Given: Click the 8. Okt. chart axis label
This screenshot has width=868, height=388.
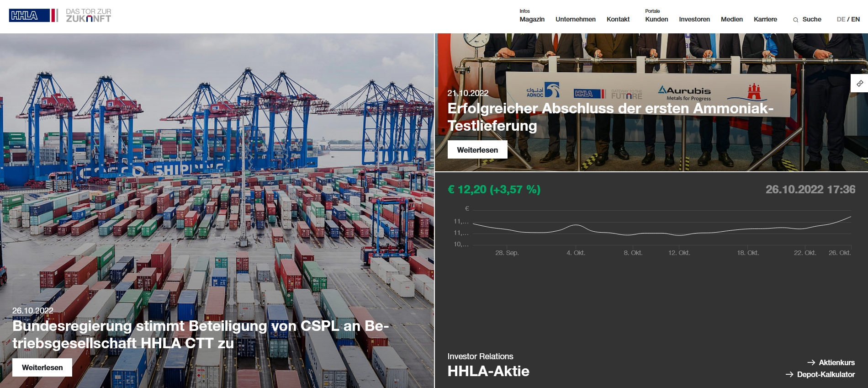Looking at the screenshot, I should [x=633, y=253].
